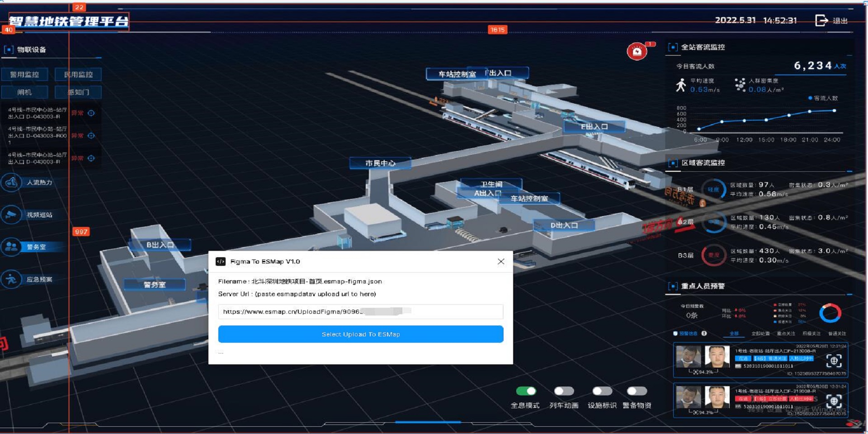Enable the 警备物资 toggle
The image size is (868, 434).
(x=637, y=391)
